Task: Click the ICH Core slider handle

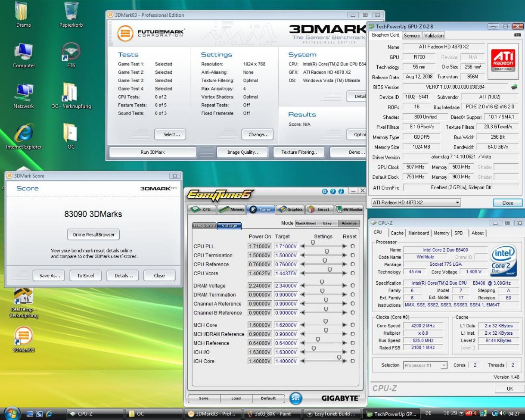Action: (x=339, y=358)
